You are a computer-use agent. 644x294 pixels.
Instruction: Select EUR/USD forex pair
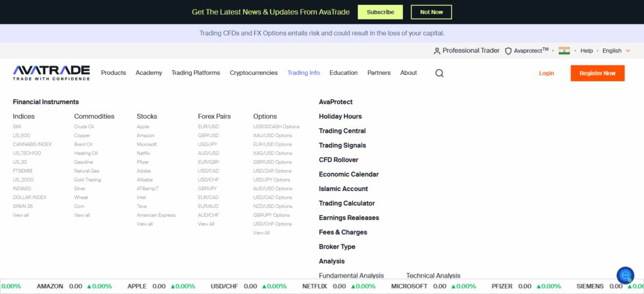point(208,127)
